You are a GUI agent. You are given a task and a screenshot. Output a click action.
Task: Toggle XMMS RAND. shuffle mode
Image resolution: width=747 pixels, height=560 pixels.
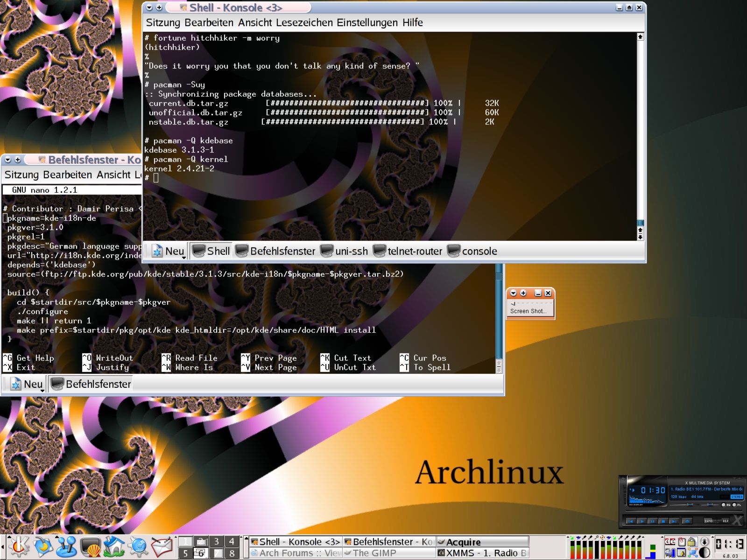point(710,521)
